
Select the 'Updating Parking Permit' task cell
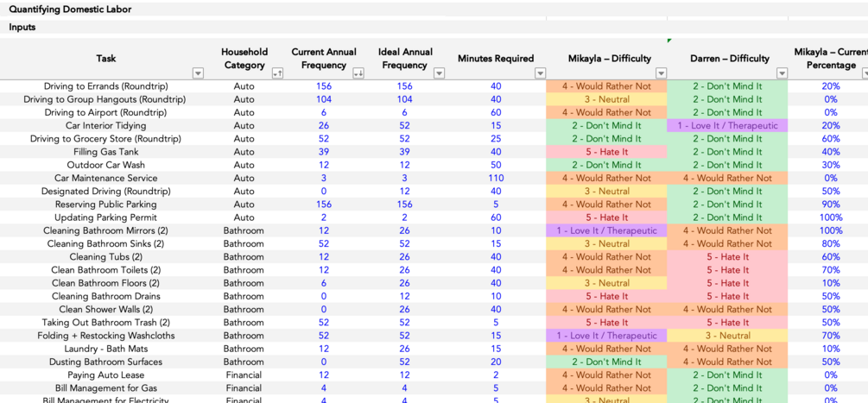pyautogui.click(x=105, y=217)
